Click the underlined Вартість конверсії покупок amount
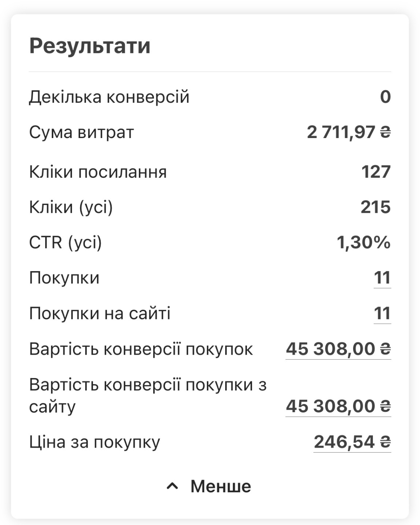Image resolution: width=420 pixels, height=525 pixels. coord(338,349)
